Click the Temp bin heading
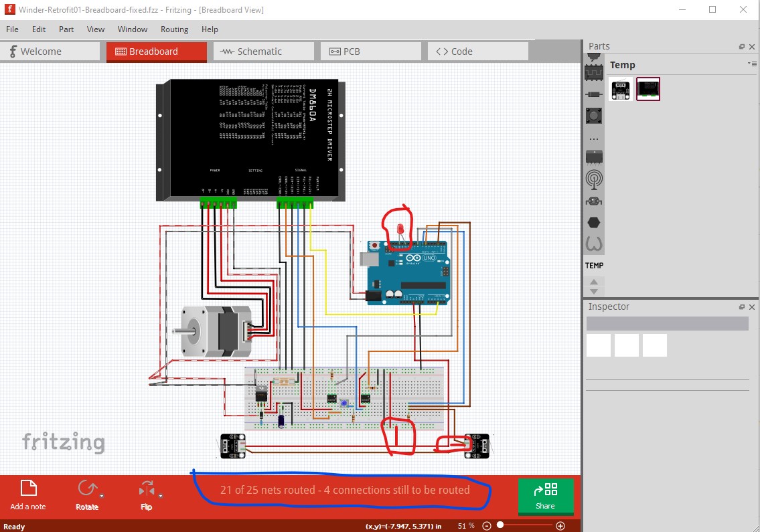The image size is (760, 532). click(622, 65)
